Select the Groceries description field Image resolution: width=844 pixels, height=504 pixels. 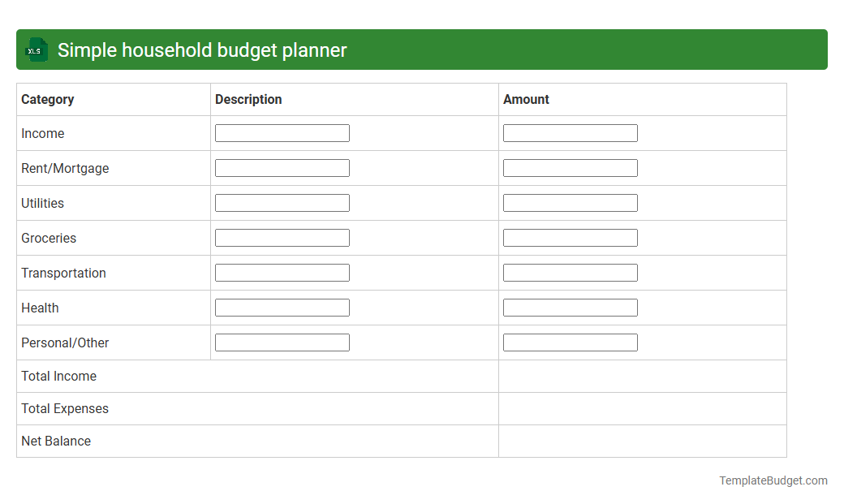tap(282, 237)
